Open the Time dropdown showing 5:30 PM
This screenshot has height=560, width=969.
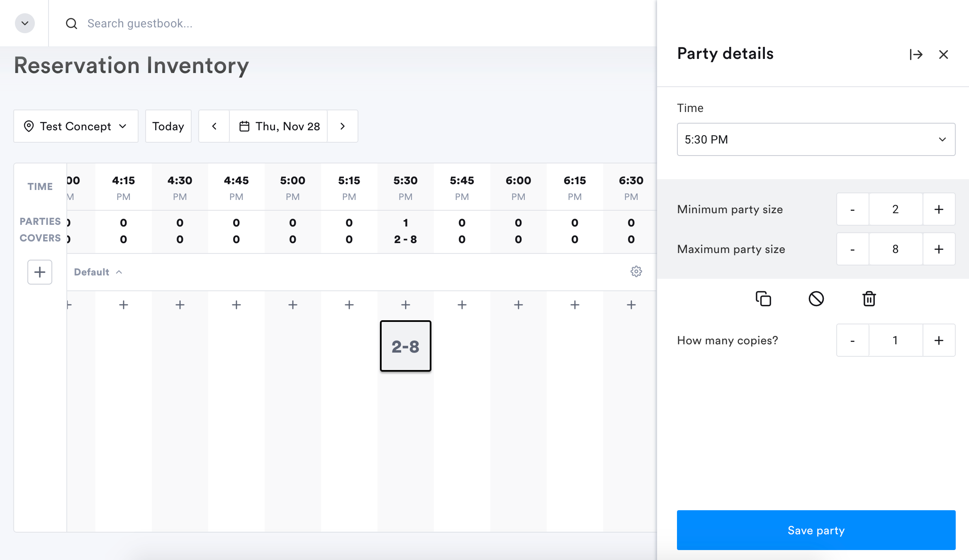(816, 139)
